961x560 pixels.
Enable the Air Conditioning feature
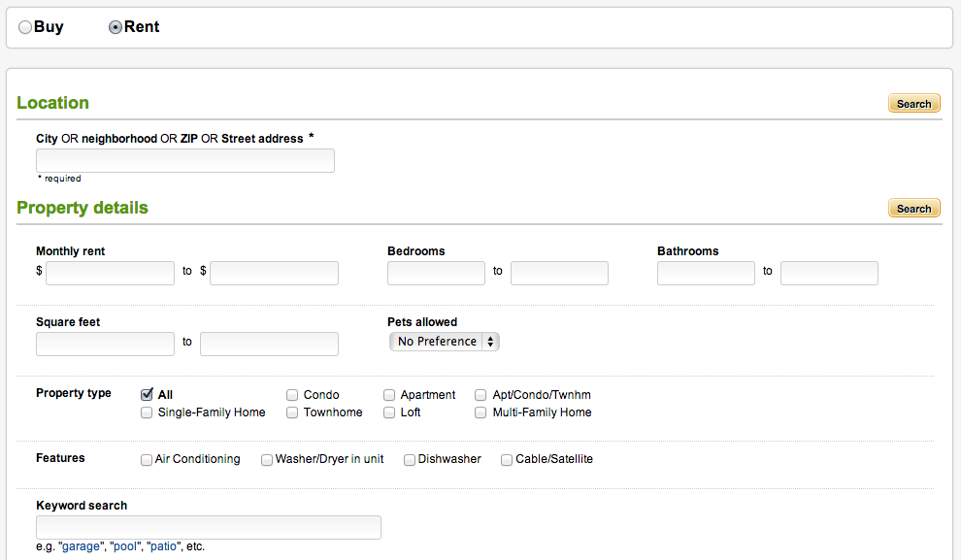coord(147,460)
